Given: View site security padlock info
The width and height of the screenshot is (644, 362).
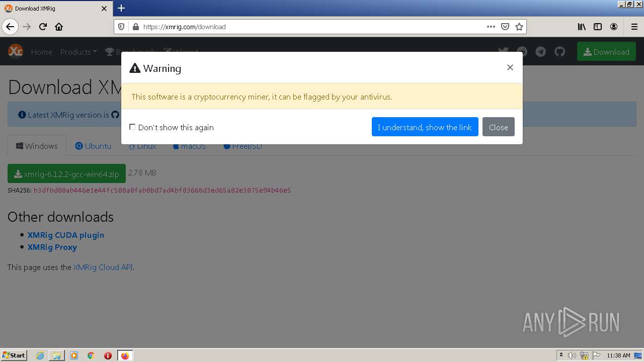Looking at the screenshot, I should click(x=135, y=27).
